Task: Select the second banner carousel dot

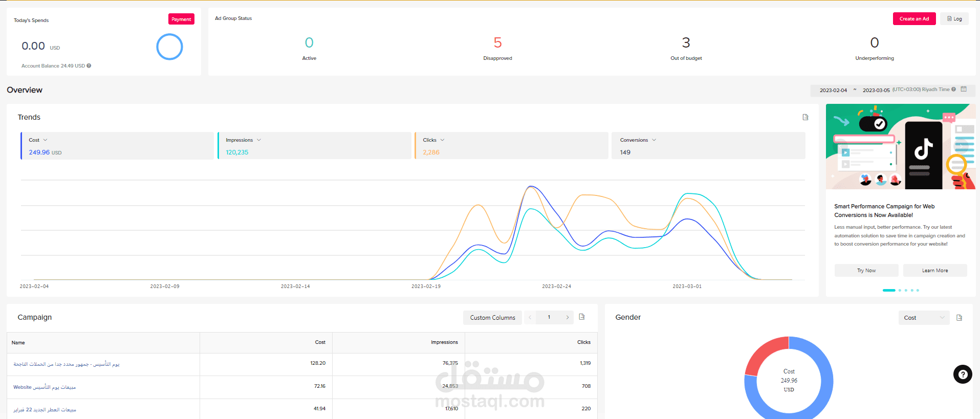Action: [x=900, y=290]
